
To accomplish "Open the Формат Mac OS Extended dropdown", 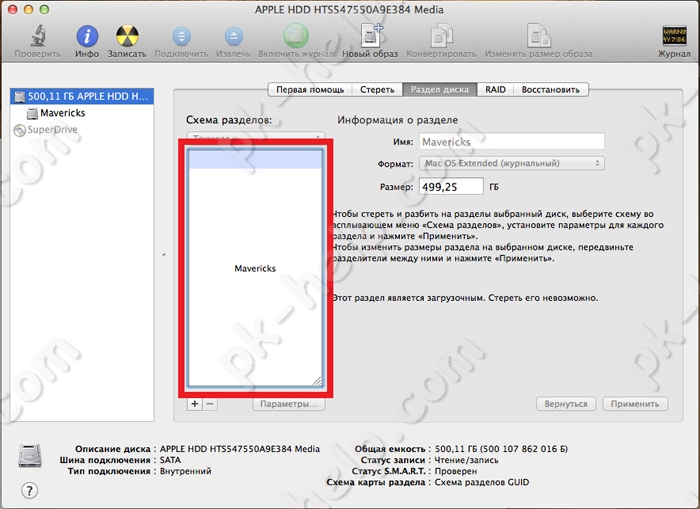I will (512, 163).
